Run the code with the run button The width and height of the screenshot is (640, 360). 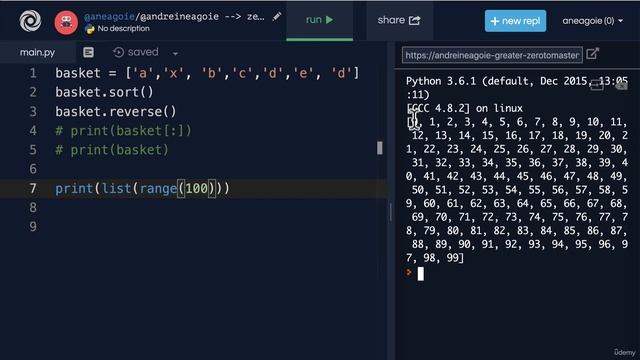click(x=320, y=20)
